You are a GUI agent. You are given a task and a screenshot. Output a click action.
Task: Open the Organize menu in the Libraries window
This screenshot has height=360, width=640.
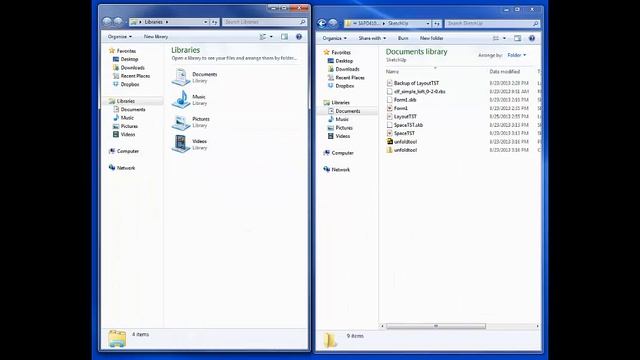(120, 37)
